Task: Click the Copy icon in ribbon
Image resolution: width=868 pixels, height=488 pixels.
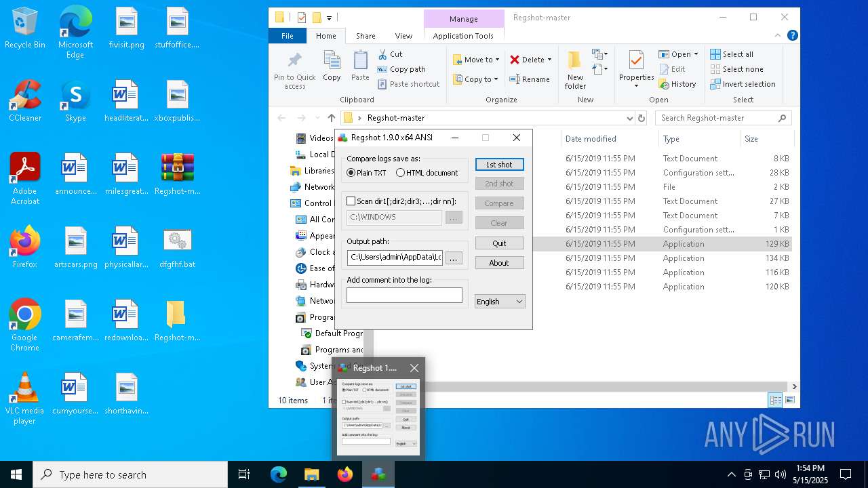Action: tap(332, 60)
